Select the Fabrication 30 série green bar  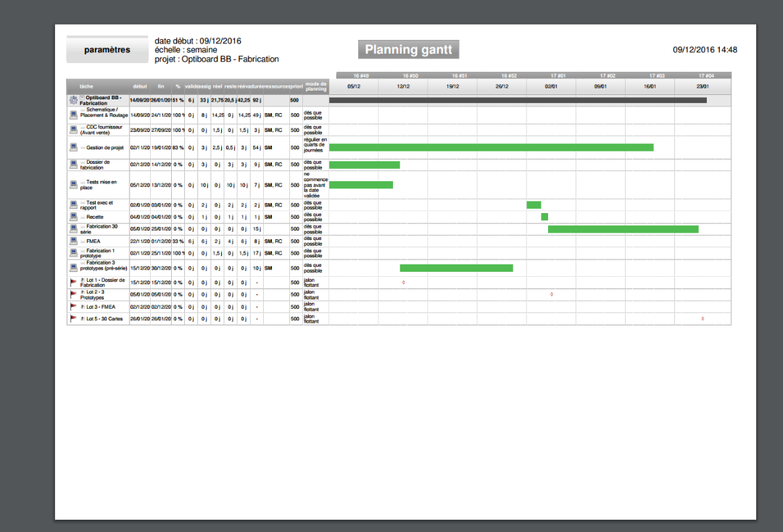point(623,229)
